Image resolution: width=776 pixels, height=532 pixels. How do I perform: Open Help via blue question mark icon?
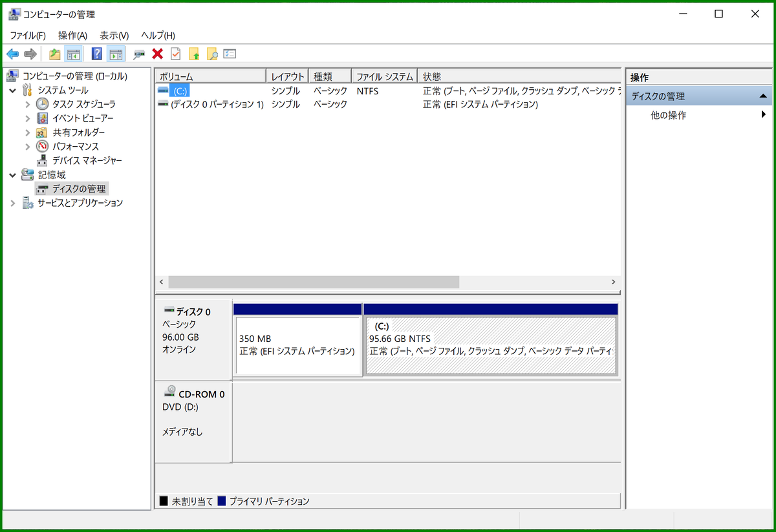(x=96, y=54)
